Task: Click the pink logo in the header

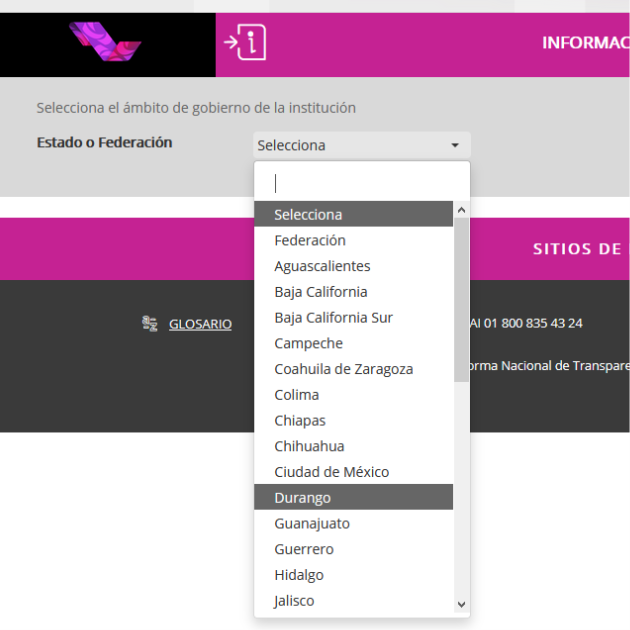Action: point(105,43)
